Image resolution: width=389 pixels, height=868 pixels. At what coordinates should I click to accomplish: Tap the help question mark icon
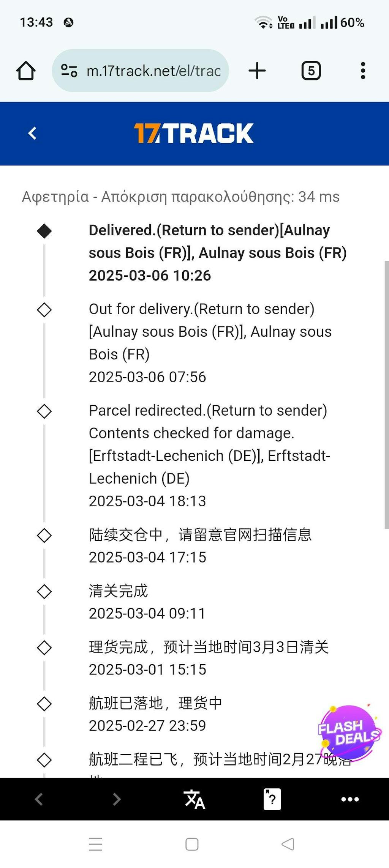pyautogui.click(x=272, y=799)
